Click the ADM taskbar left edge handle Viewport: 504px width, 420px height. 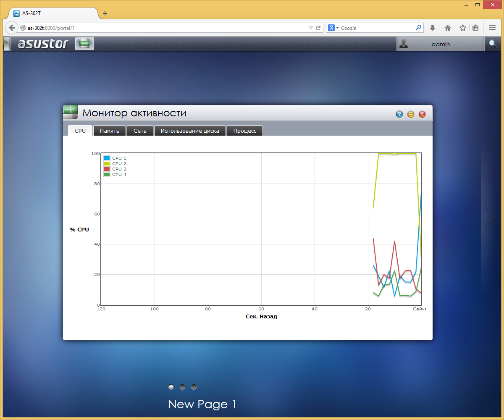click(x=6, y=44)
